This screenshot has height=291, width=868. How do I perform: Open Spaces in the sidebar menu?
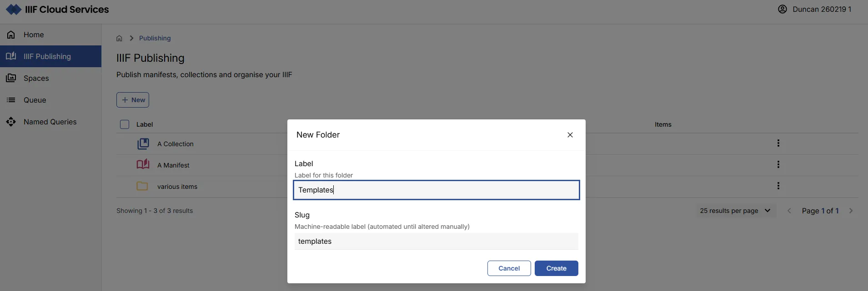(x=50, y=78)
